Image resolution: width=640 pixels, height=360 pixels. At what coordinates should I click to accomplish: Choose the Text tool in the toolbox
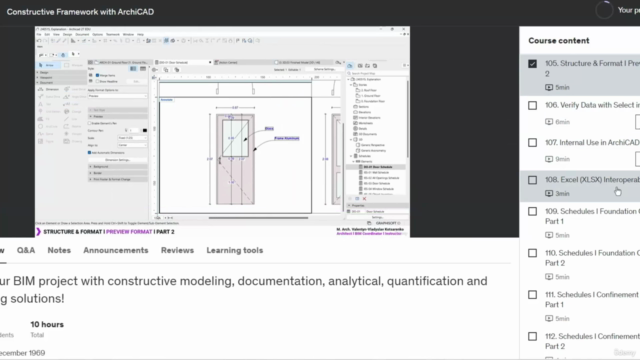pyautogui.click(x=46, y=104)
